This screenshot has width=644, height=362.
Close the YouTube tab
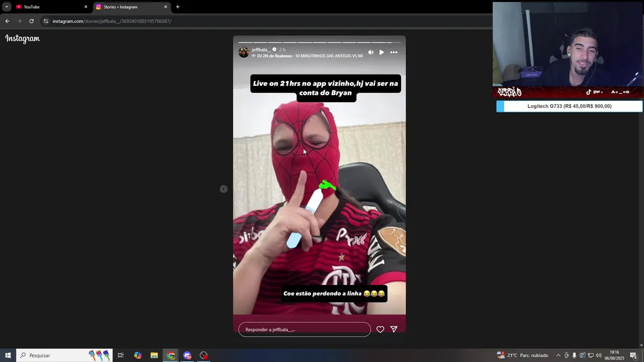(x=86, y=7)
